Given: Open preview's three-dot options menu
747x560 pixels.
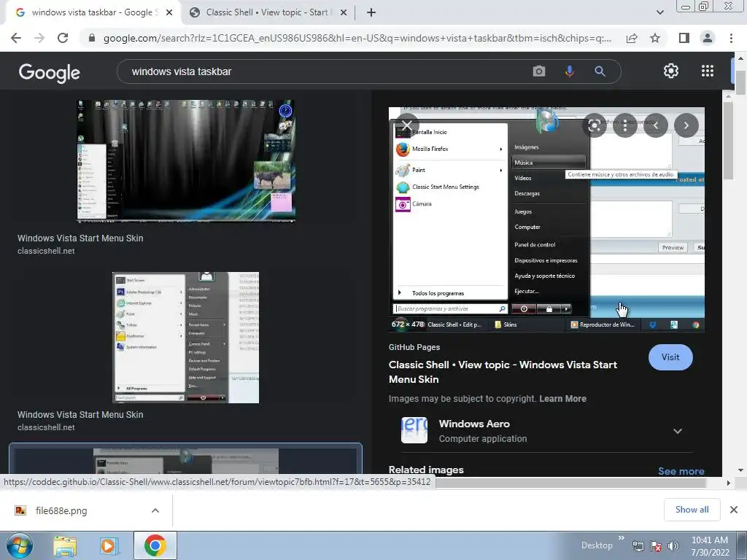Looking at the screenshot, I should (x=625, y=125).
